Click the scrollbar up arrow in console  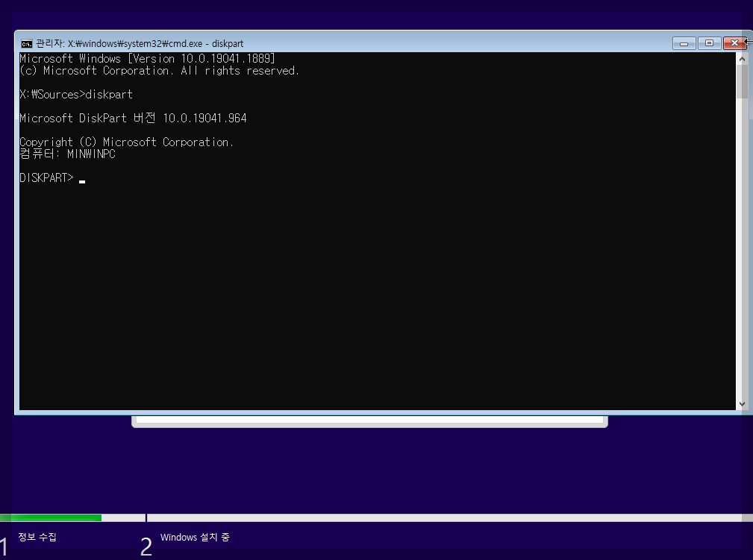click(x=742, y=59)
